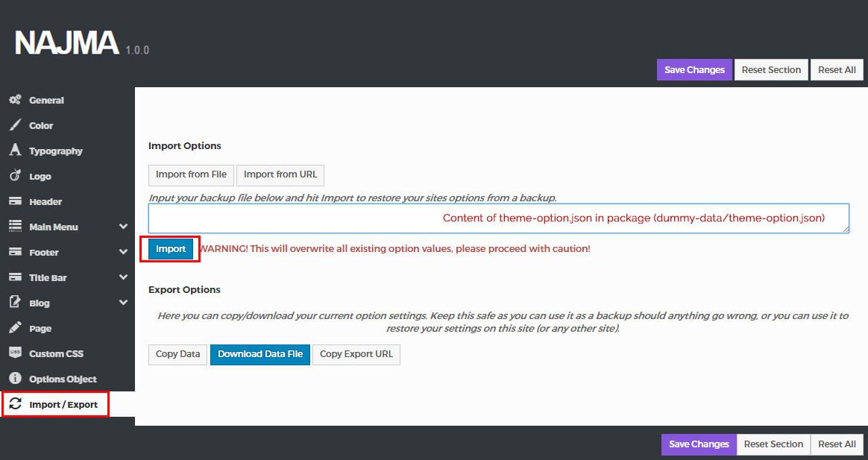
Task: Switch to Import from File
Action: [x=191, y=174]
